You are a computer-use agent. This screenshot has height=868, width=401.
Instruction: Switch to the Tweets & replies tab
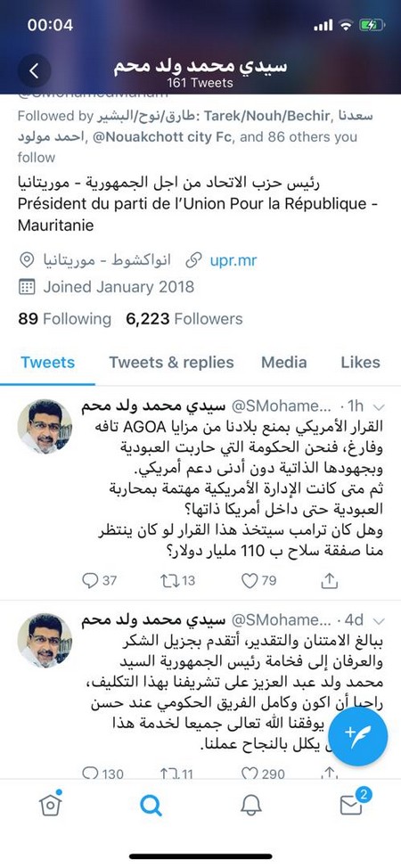point(171,362)
